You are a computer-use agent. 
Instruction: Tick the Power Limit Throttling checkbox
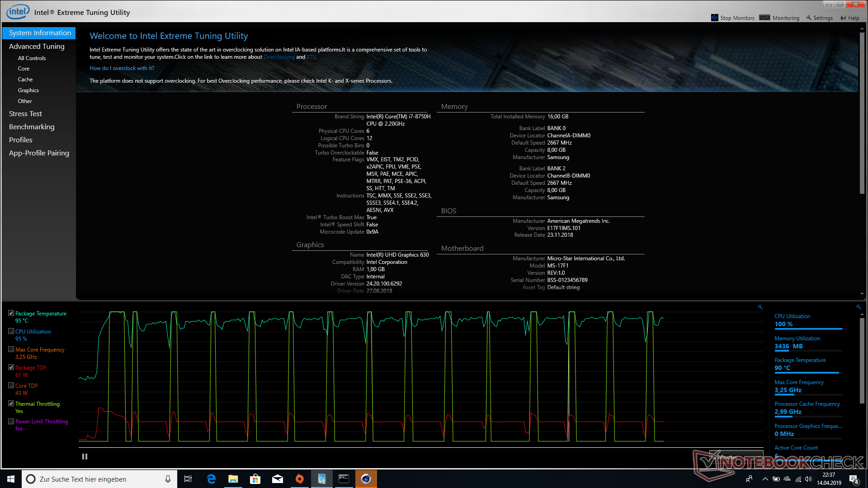(x=11, y=421)
